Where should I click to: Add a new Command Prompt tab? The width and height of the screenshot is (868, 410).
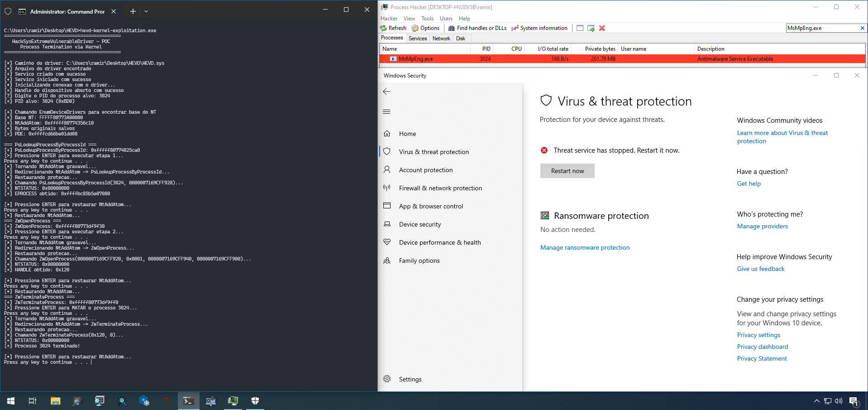tap(133, 11)
